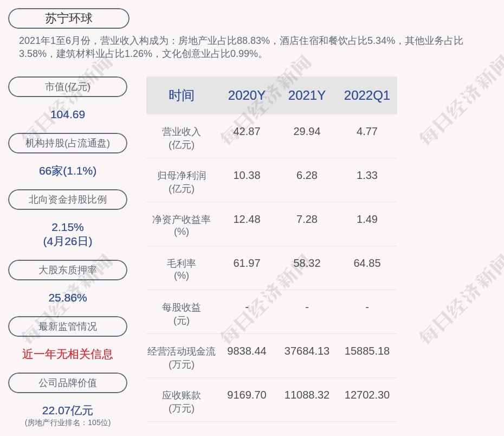
Task: Click the 营业收入(亿元) row label
Action: tap(182, 138)
